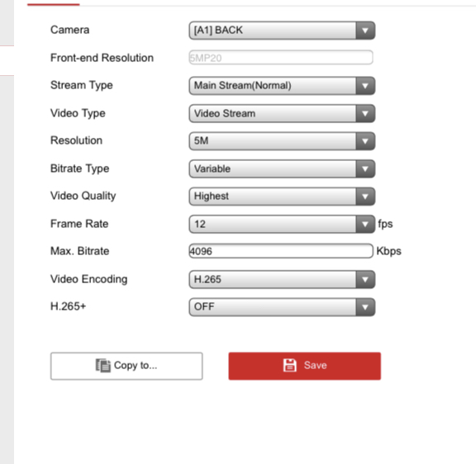
Task: Open the Variable bitrate type combo box
Action: coord(282,169)
